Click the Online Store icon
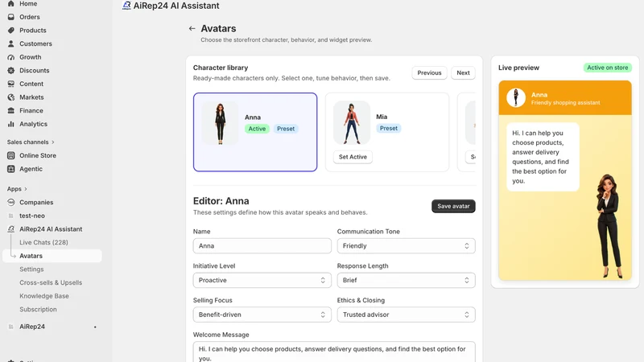This screenshot has height=362, width=644. tap(11, 155)
